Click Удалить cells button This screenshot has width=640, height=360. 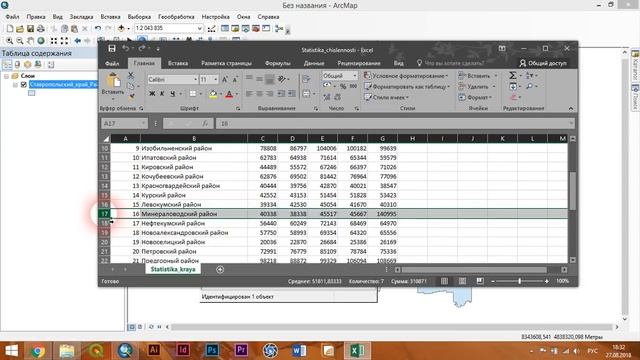pos(477,87)
